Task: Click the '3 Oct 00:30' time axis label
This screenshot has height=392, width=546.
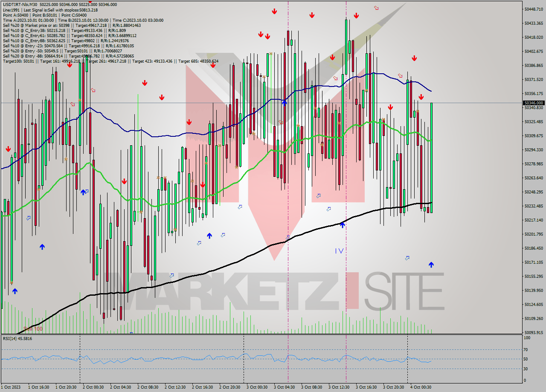Action: tap(257, 387)
